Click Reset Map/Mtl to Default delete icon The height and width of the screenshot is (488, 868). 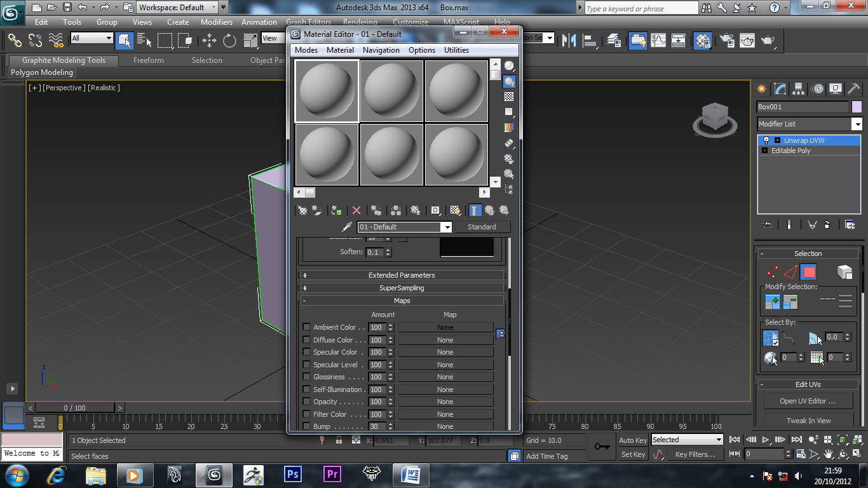(x=356, y=210)
